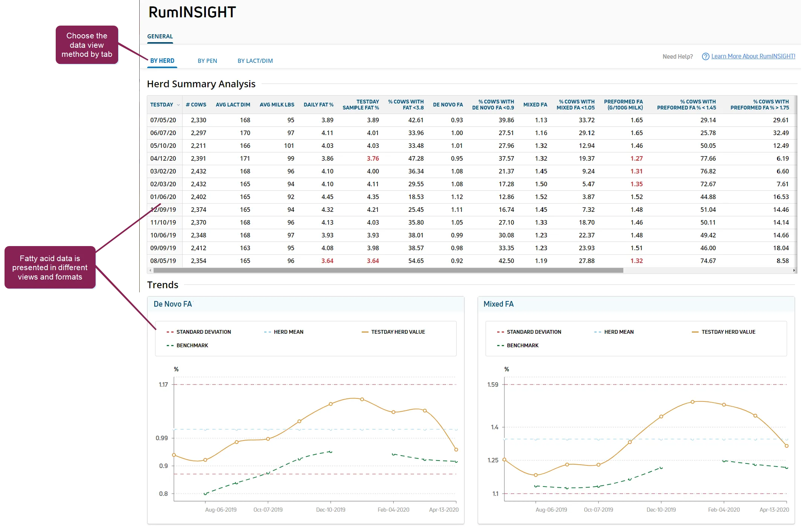Toggle Mixed FA Standard Deviation legend
Screen dimensions: 804x532
(529, 332)
